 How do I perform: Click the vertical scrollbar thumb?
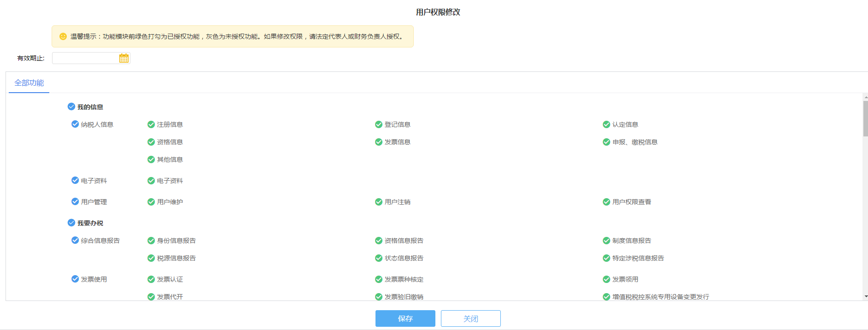(x=866, y=118)
